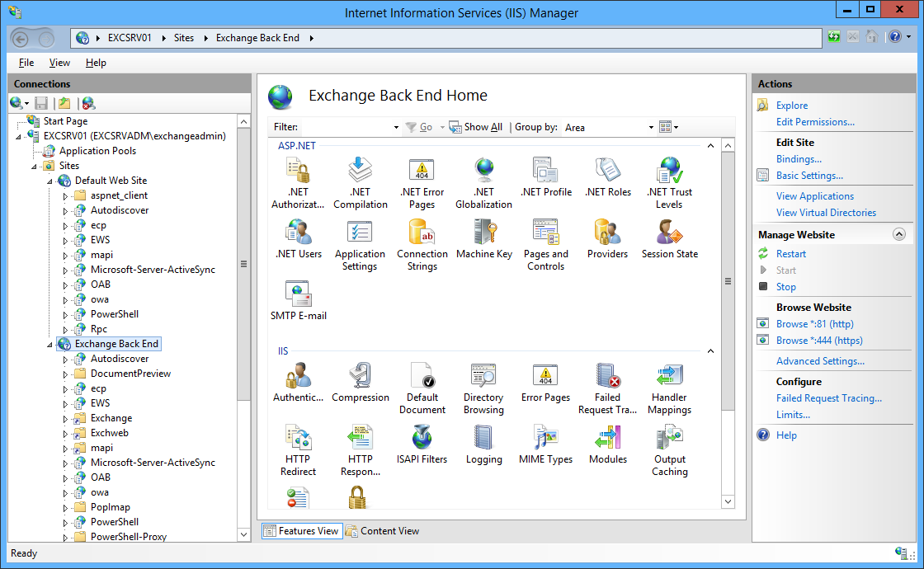Switch to Content View tab
Image resolution: width=924 pixels, height=569 pixels.
[x=383, y=531]
